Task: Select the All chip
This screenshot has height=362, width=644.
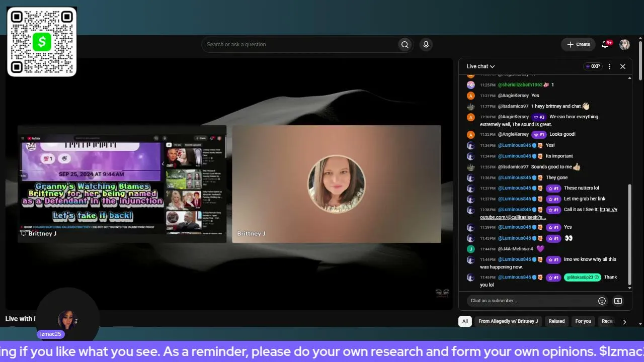Action: (x=465, y=321)
